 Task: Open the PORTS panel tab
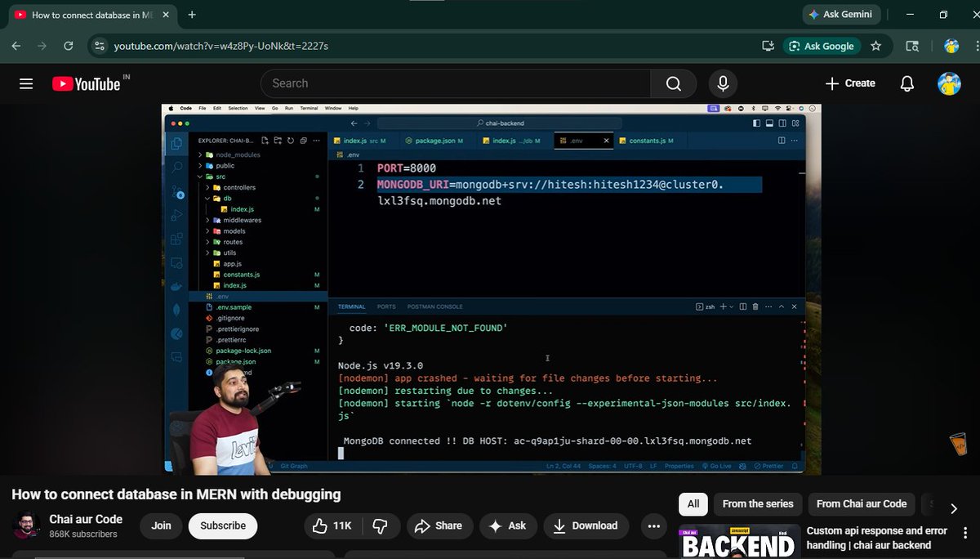tap(386, 306)
